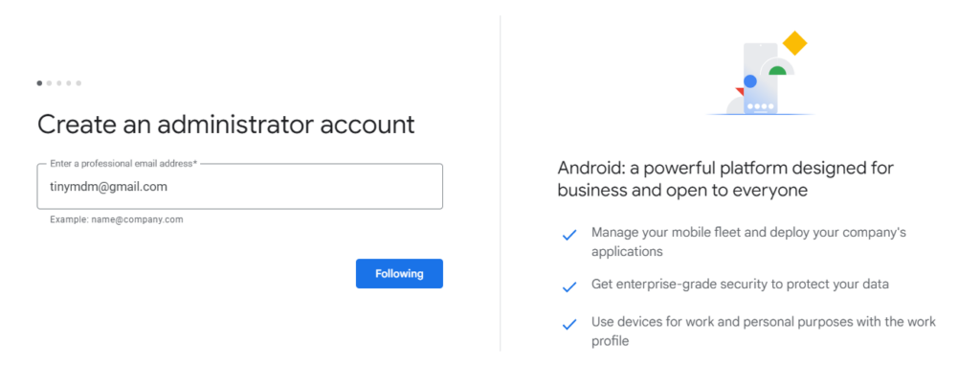Click checkmark beside Manage your mobile fleet

(568, 235)
